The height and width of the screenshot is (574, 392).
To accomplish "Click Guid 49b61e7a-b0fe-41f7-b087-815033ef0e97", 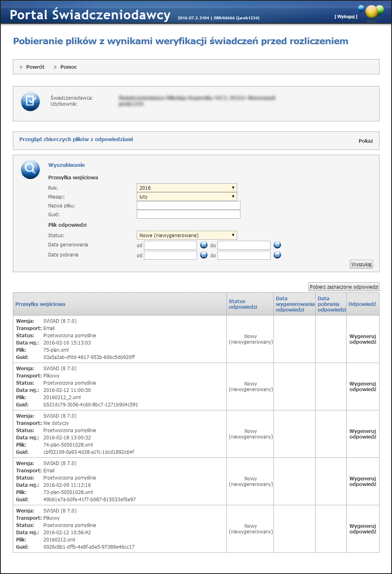I will click(90, 500).
